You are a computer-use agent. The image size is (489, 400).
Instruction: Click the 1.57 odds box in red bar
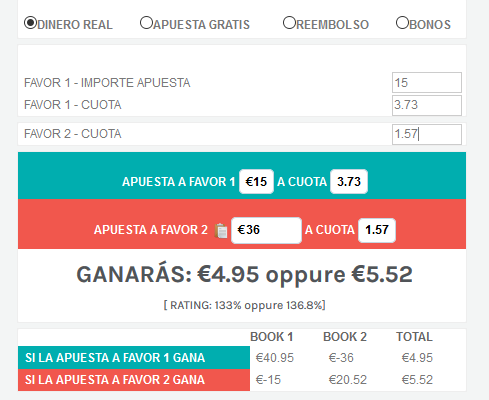click(x=377, y=230)
